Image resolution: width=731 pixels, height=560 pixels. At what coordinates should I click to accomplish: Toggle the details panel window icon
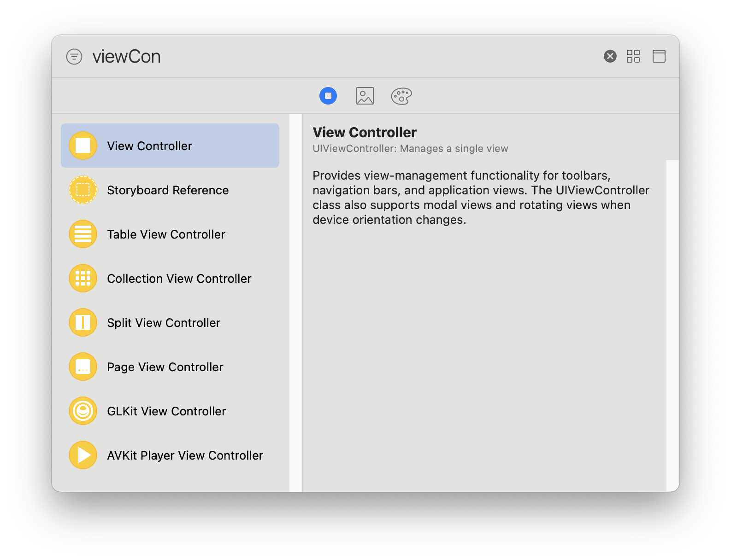(x=659, y=56)
